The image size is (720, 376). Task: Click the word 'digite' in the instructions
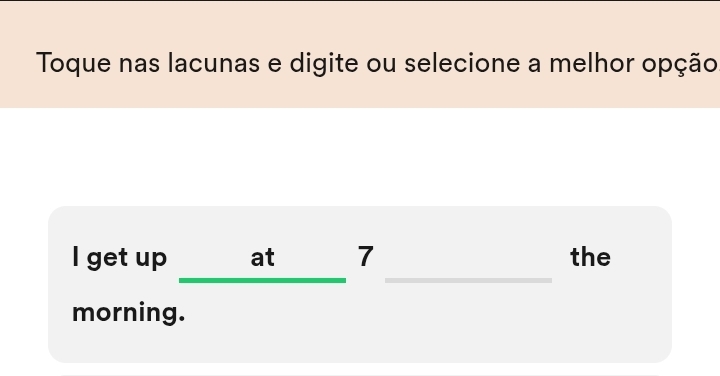324,64
